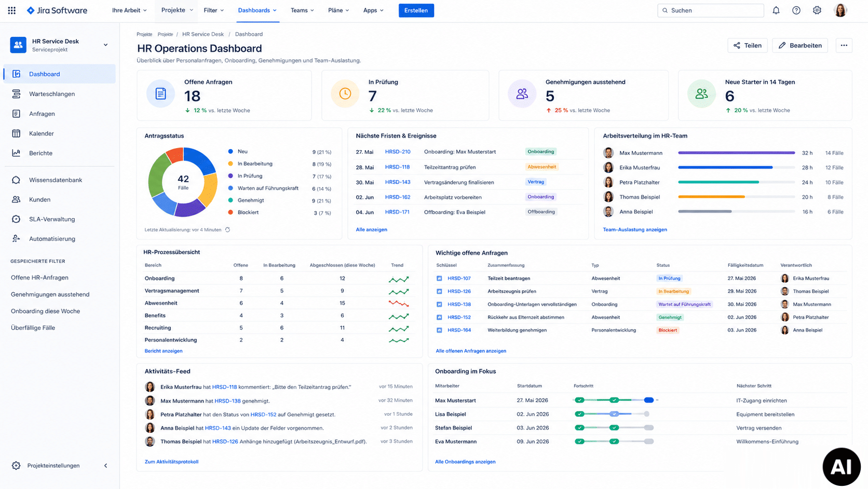Open Onboarding diese Woche filter
868x489 pixels.
click(45, 311)
